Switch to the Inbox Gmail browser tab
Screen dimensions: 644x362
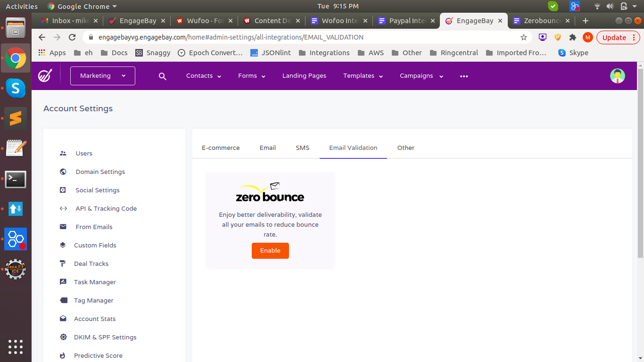70,21
